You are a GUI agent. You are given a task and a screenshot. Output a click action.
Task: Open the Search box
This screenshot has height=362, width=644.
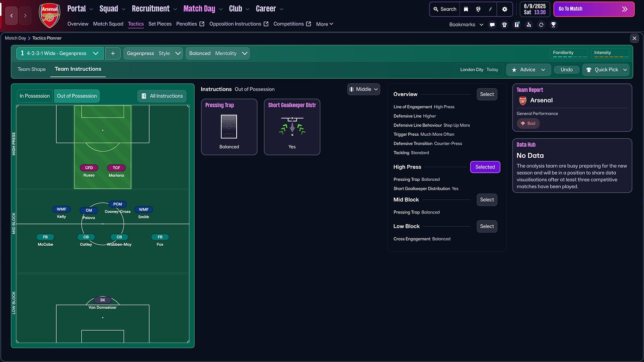(445, 9)
